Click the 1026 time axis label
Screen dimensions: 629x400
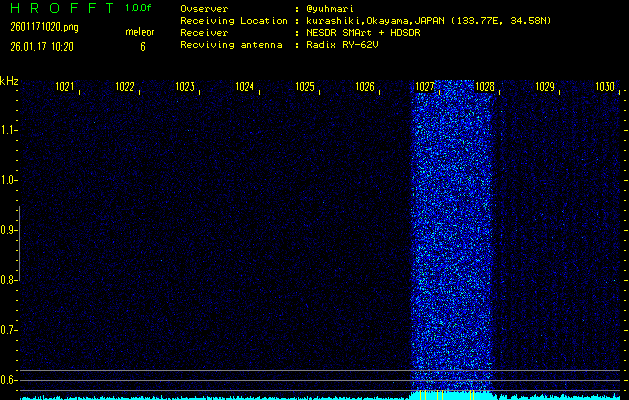tap(365, 86)
